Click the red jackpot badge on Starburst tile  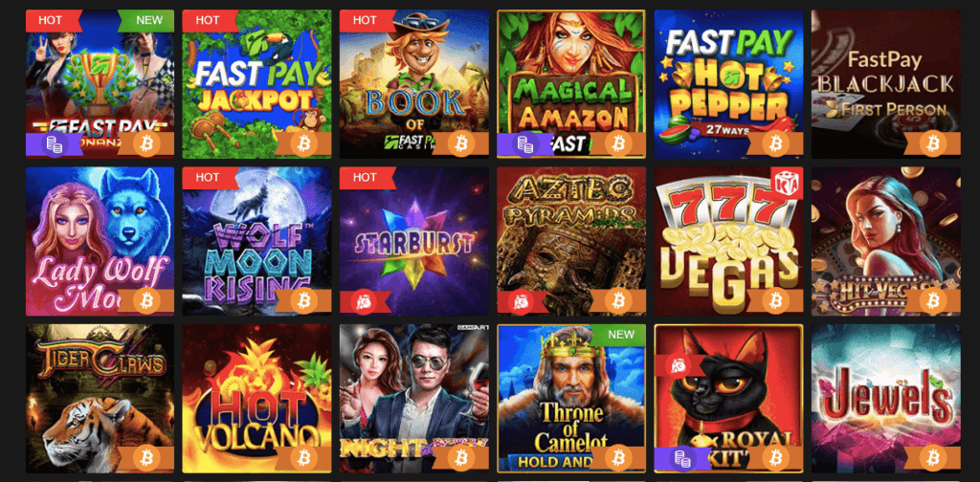365,301
